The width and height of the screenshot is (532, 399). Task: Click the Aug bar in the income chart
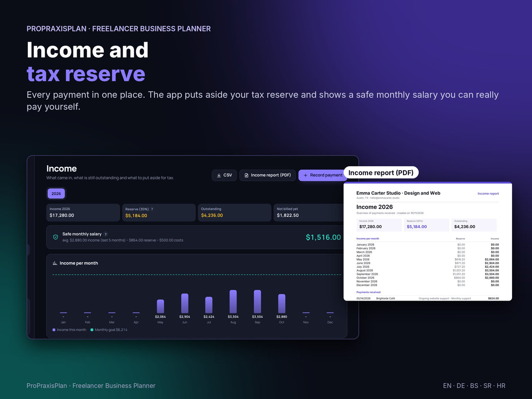[233, 301]
